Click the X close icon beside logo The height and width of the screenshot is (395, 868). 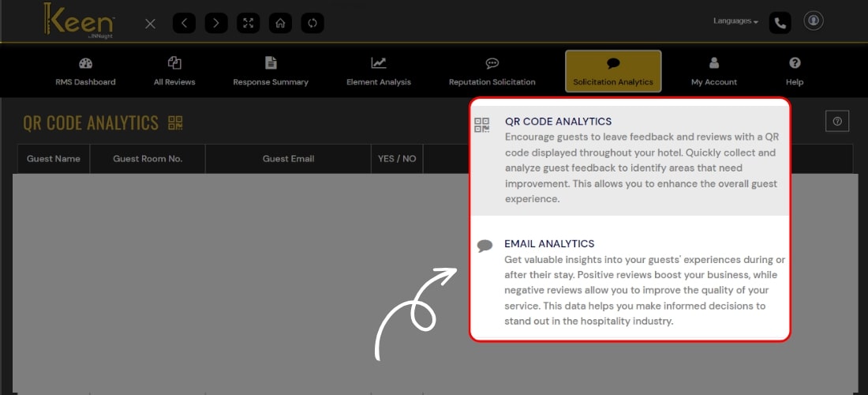tap(150, 23)
